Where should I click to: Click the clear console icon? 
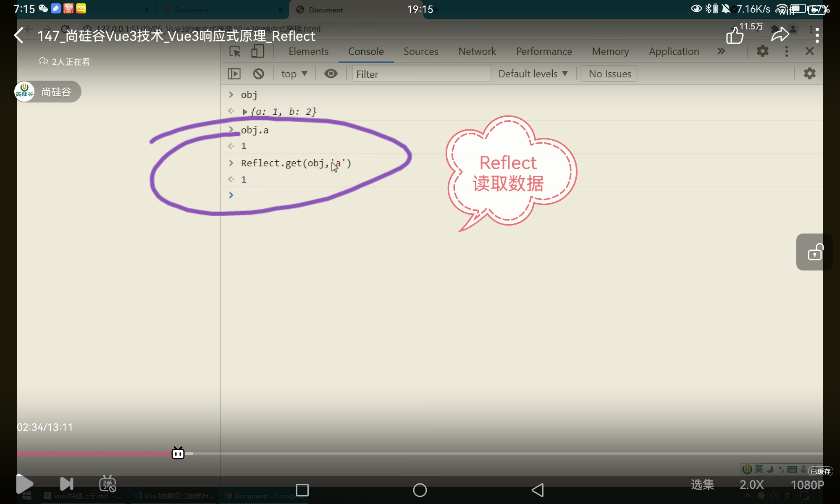258,74
